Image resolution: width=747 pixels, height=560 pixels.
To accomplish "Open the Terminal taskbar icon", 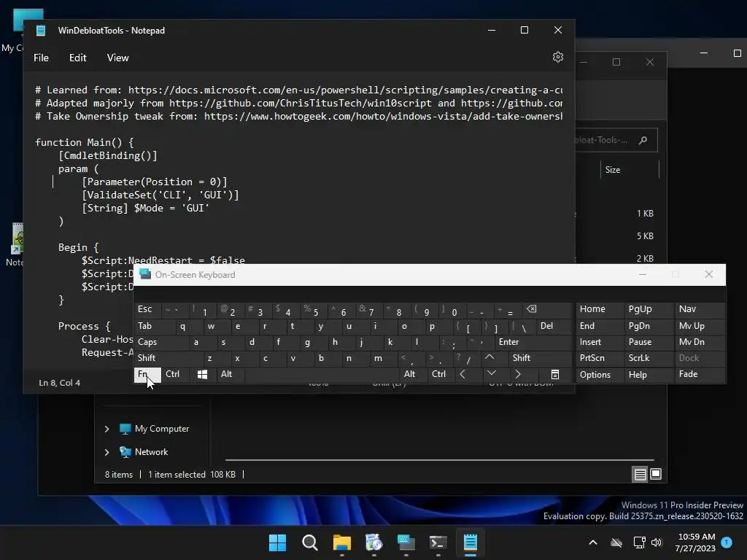I will pos(438,542).
